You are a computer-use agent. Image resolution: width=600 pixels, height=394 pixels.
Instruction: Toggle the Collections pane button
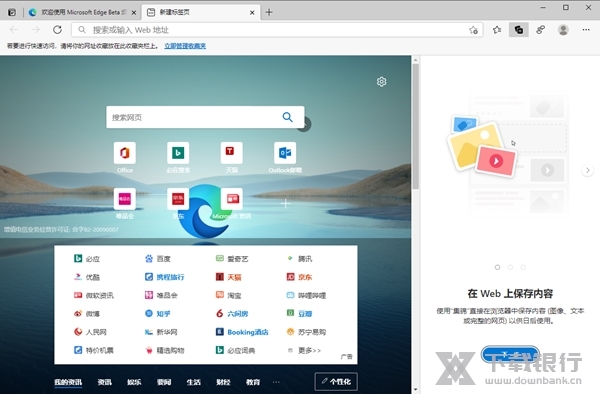(x=519, y=30)
